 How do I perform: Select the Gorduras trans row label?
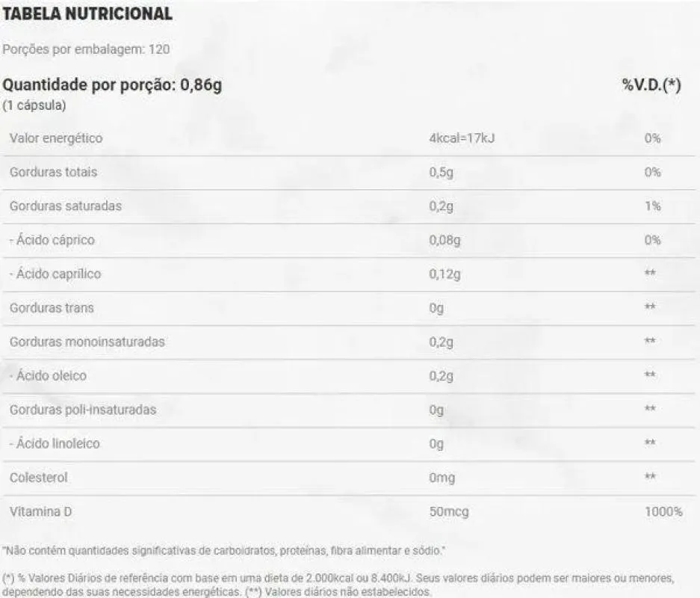point(52,308)
